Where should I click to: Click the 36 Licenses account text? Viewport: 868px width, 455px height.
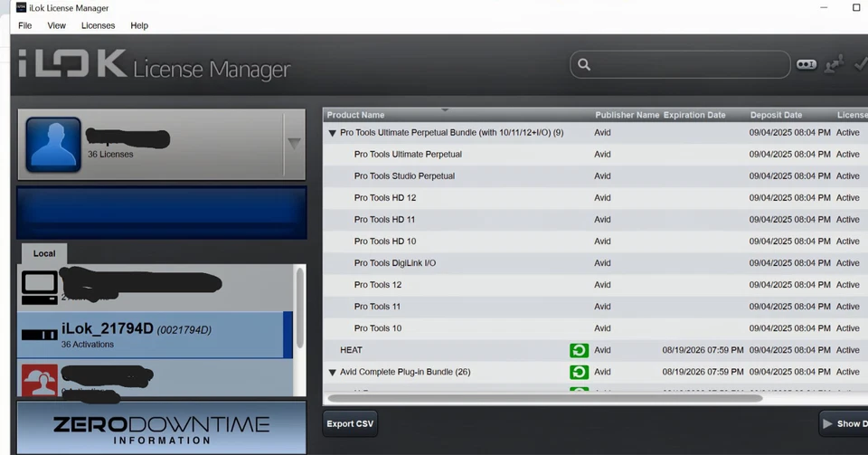[110, 155]
